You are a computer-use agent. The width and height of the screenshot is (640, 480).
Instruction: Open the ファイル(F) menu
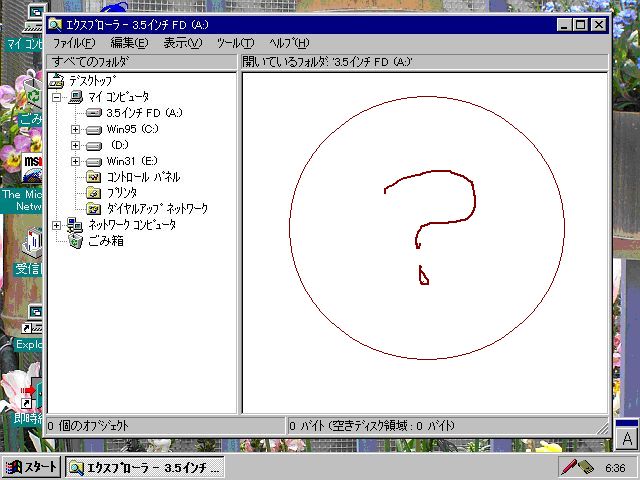pos(73,43)
